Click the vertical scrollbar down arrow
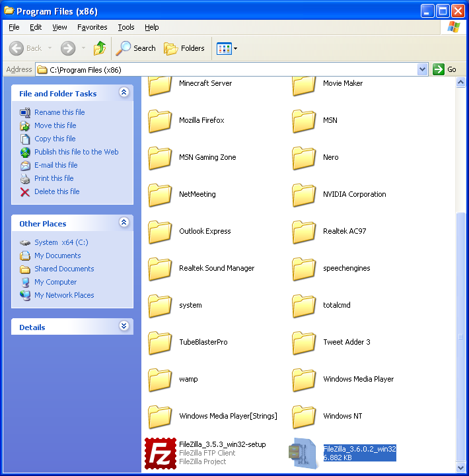This screenshot has width=469, height=476. (460, 467)
